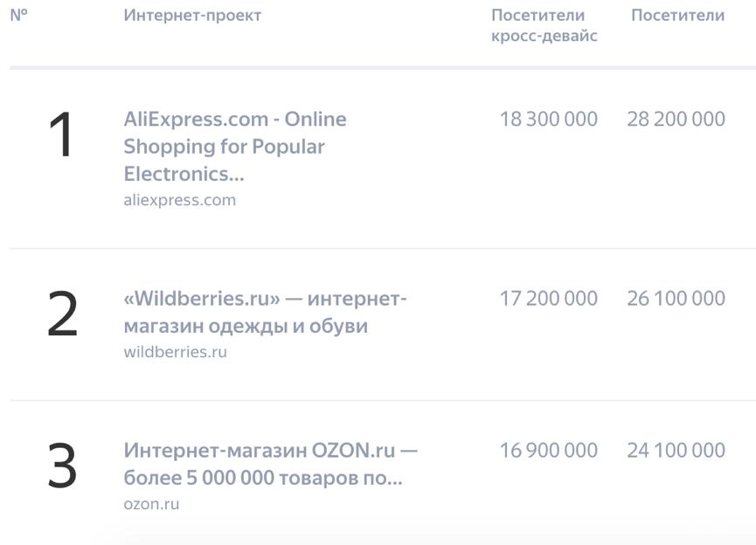Click the wildberries.ru domain text
The height and width of the screenshot is (545, 756).
tap(175, 353)
